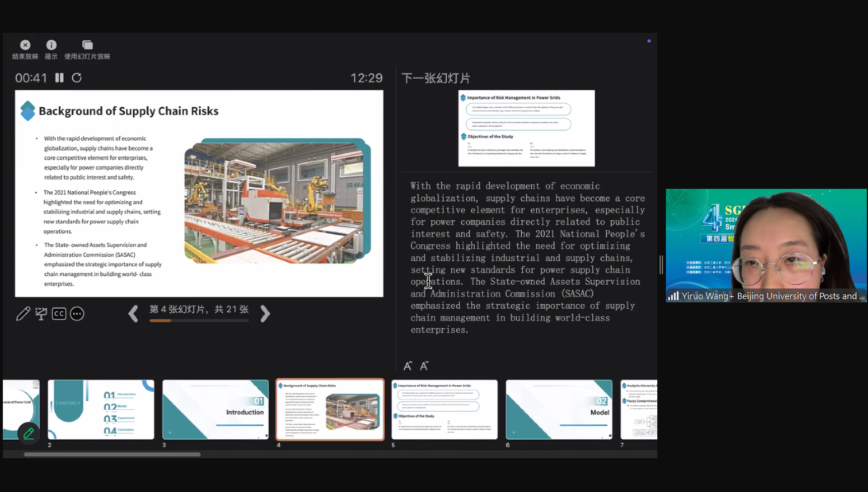Select slide 7 Analytic Hierarchy thumbnail
The height and width of the screenshot is (492, 868).
(x=639, y=409)
